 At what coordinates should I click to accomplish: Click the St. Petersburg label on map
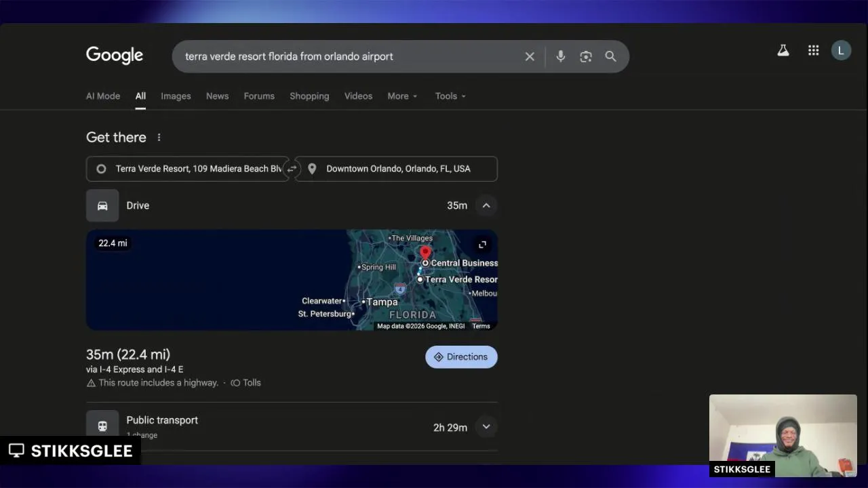pos(325,314)
